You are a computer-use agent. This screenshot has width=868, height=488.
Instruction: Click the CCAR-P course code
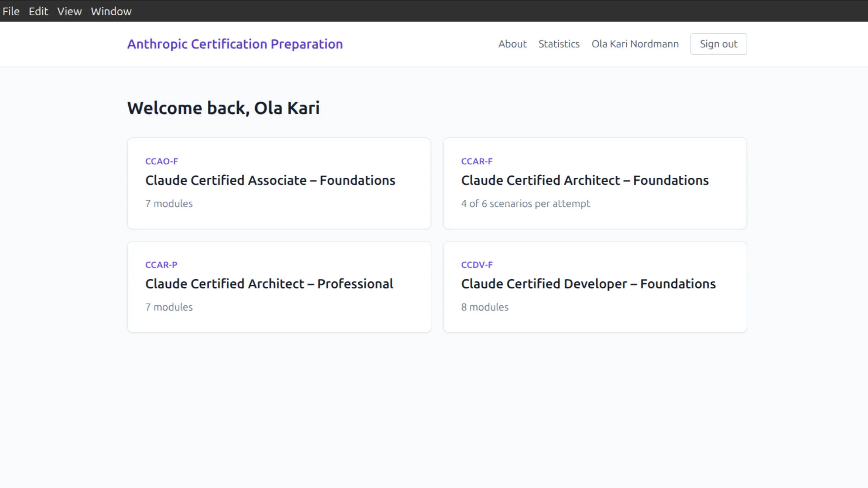161,265
